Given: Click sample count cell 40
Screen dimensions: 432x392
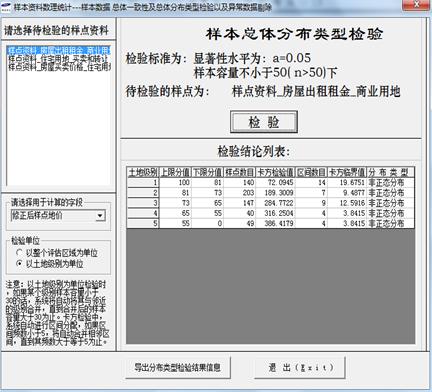Looking at the screenshot, I should pos(240,213).
